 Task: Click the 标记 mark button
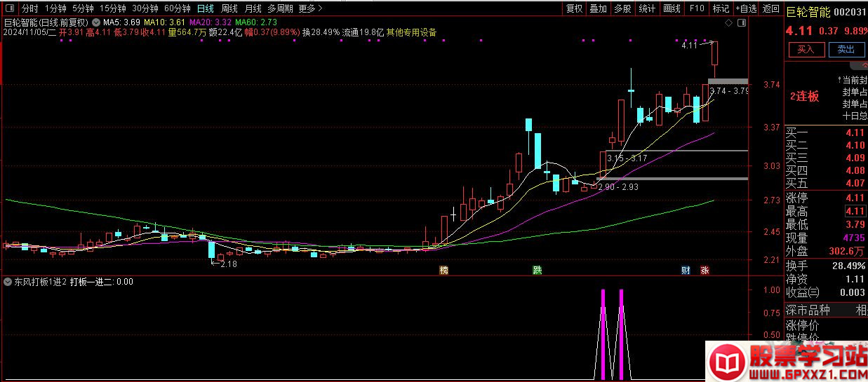tap(721, 9)
